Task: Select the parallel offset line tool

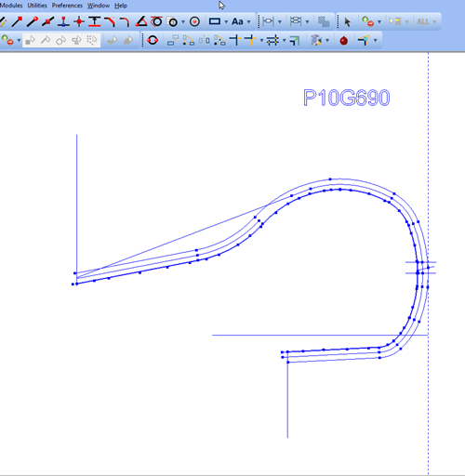Action: (95, 21)
